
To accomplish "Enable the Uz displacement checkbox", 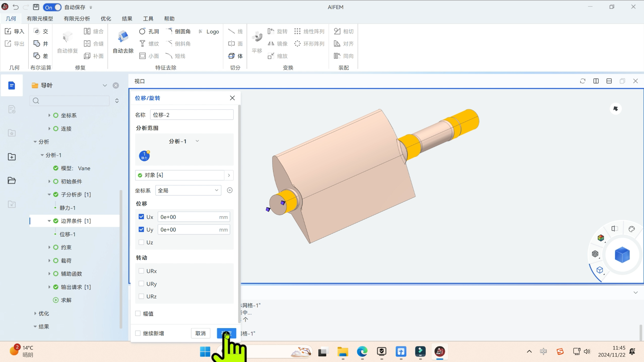I will pyautogui.click(x=141, y=242).
